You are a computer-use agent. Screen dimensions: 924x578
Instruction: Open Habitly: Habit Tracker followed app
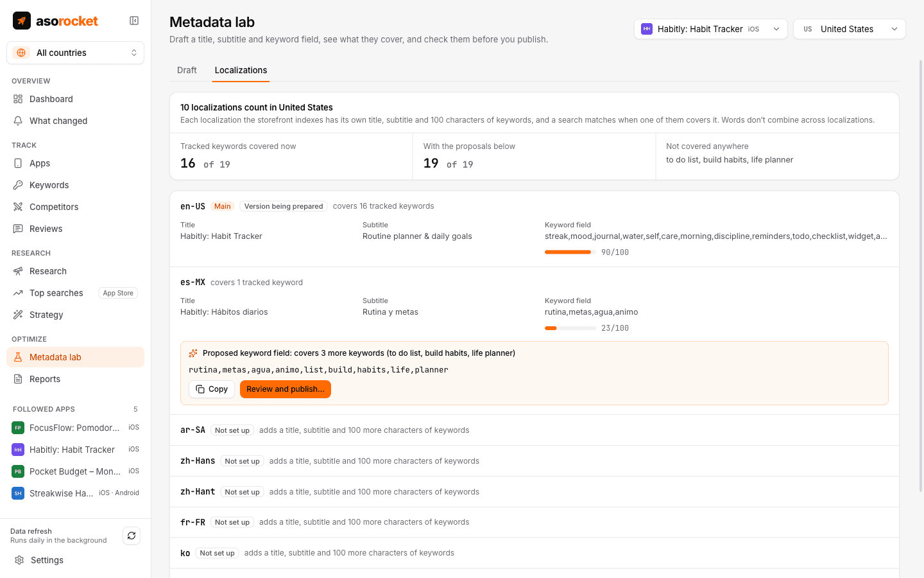click(75, 450)
